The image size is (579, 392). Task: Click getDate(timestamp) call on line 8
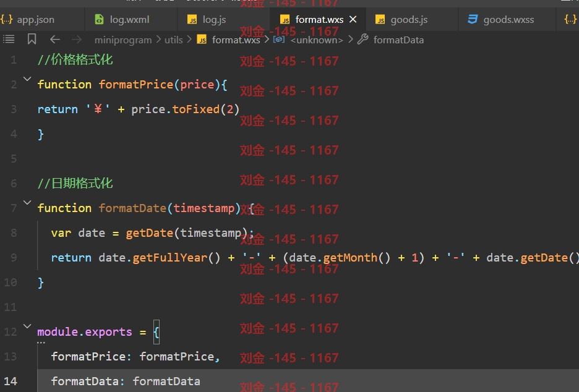coord(186,233)
